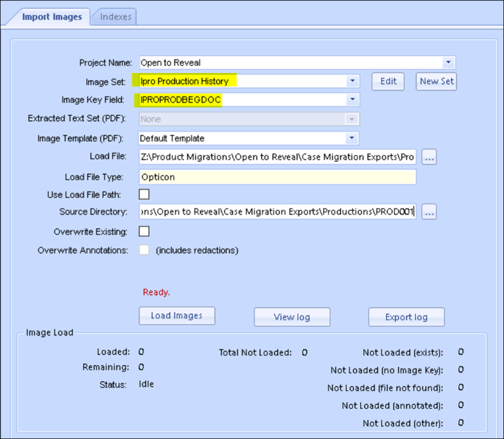
Task: Open the IPROPRODBEGDOC Image Key Field dropdown
Action: point(354,100)
